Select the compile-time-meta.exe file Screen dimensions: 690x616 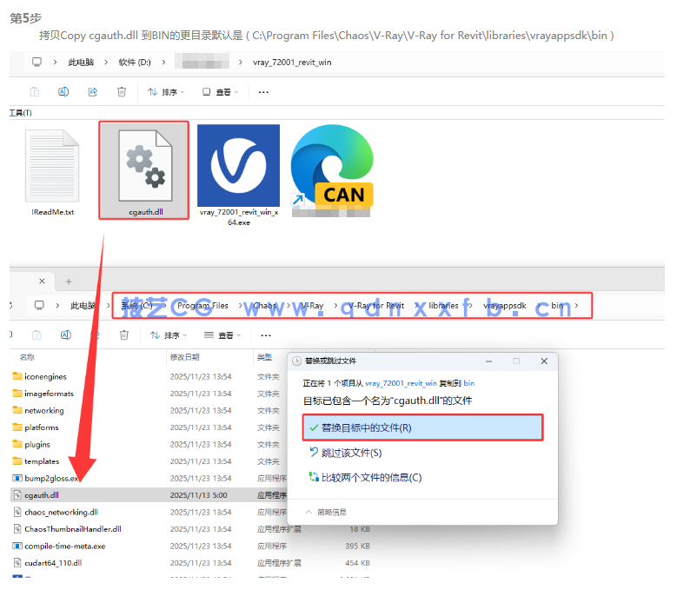coord(59,546)
